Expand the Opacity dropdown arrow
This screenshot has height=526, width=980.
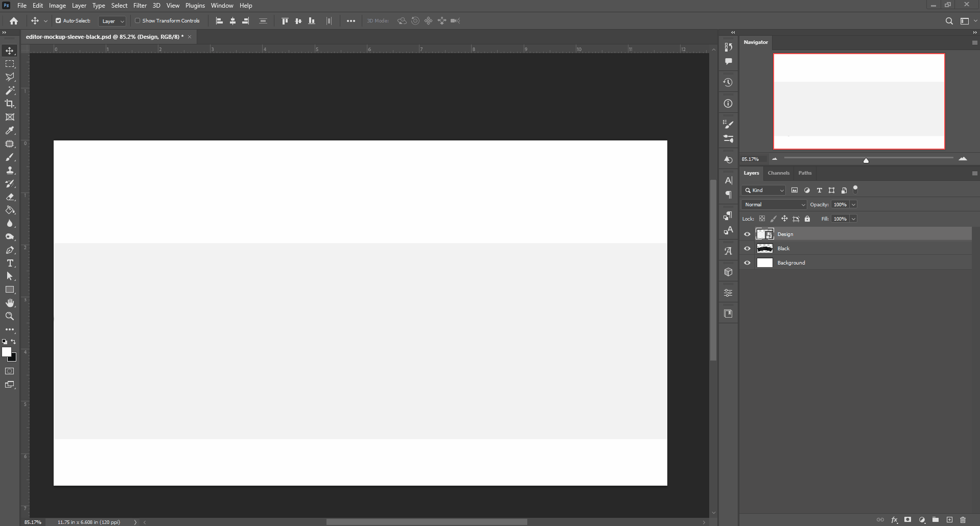tap(852, 204)
